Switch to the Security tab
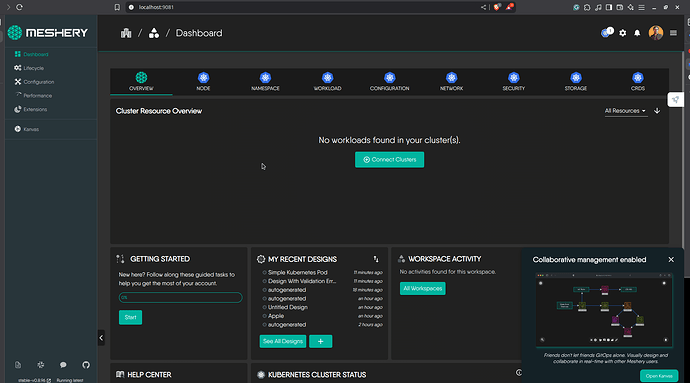Image resolution: width=690 pixels, height=383 pixels. pyautogui.click(x=514, y=81)
